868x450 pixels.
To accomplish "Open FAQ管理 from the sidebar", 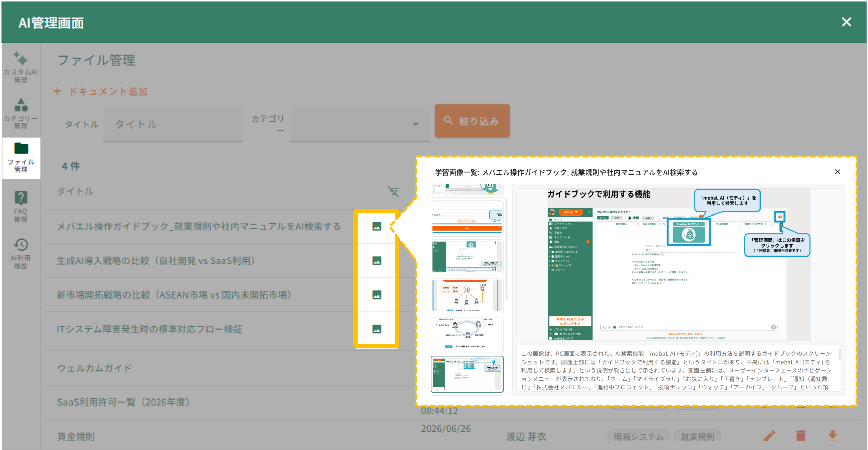I will [x=21, y=206].
